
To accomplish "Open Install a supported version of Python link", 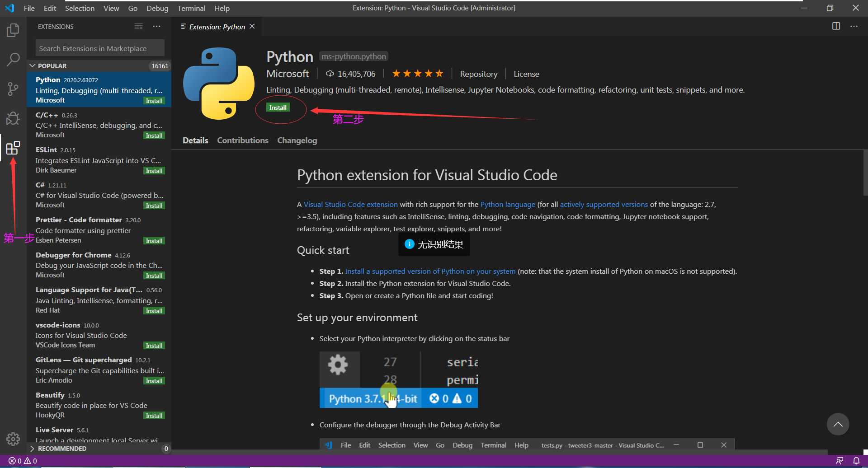I will [430, 271].
